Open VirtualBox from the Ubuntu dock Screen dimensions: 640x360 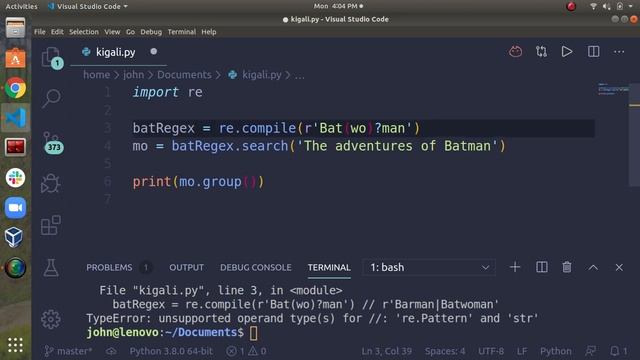tap(15, 238)
